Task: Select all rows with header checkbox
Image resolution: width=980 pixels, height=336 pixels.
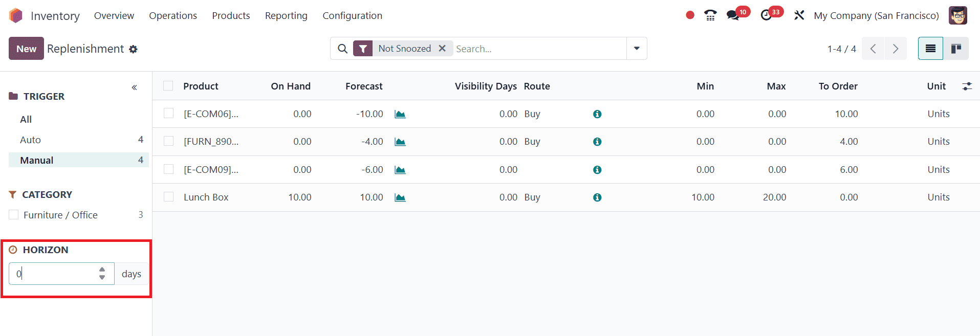Action: tap(168, 85)
